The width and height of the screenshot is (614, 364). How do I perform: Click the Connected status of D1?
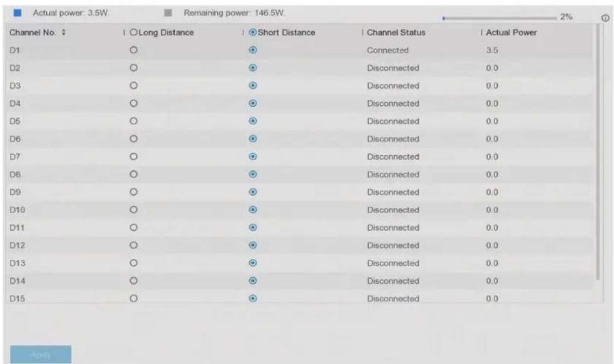388,50
